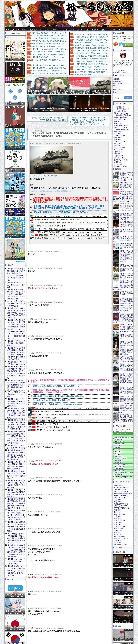The height and width of the screenshot is (644, 138).
Task: Open the 5ch公式アンテナ nav tab
Action: 13,30
